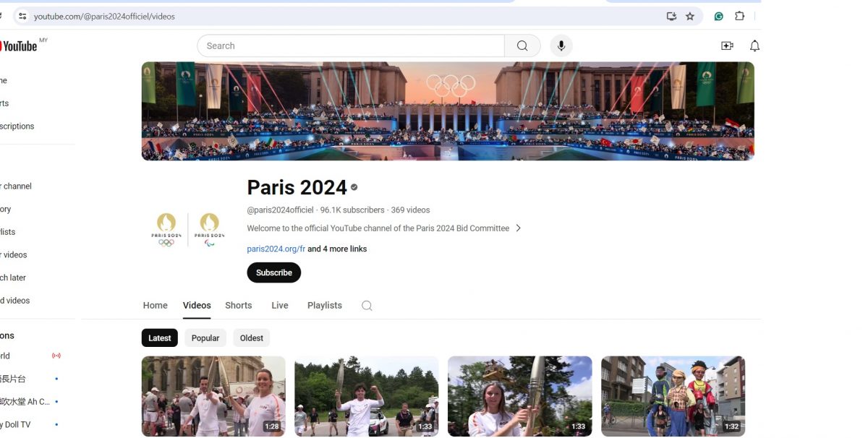Open History in the sidebar

click(x=6, y=210)
